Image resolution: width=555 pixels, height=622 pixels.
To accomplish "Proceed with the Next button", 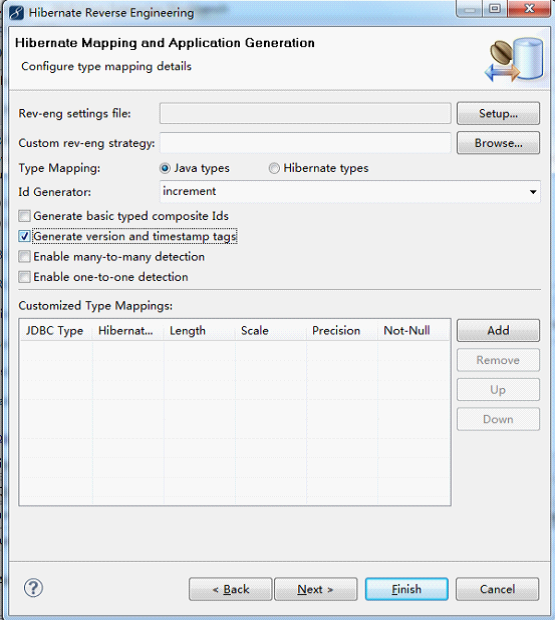I will coord(316,589).
